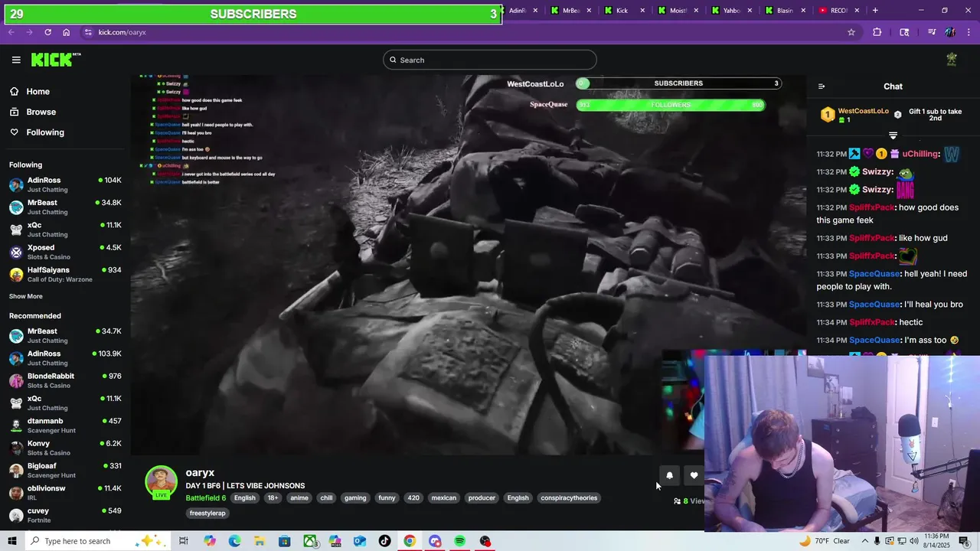Click uChilling username in chat
Screen dimensions: 980x551
(x=920, y=154)
